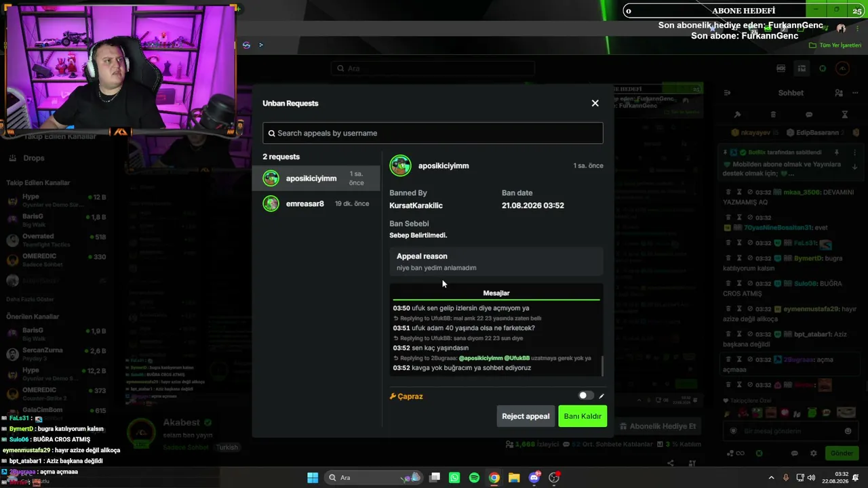Open the chat users list icon
Image resolution: width=868 pixels, height=488 pixels.
pyautogui.click(x=839, y=93)
